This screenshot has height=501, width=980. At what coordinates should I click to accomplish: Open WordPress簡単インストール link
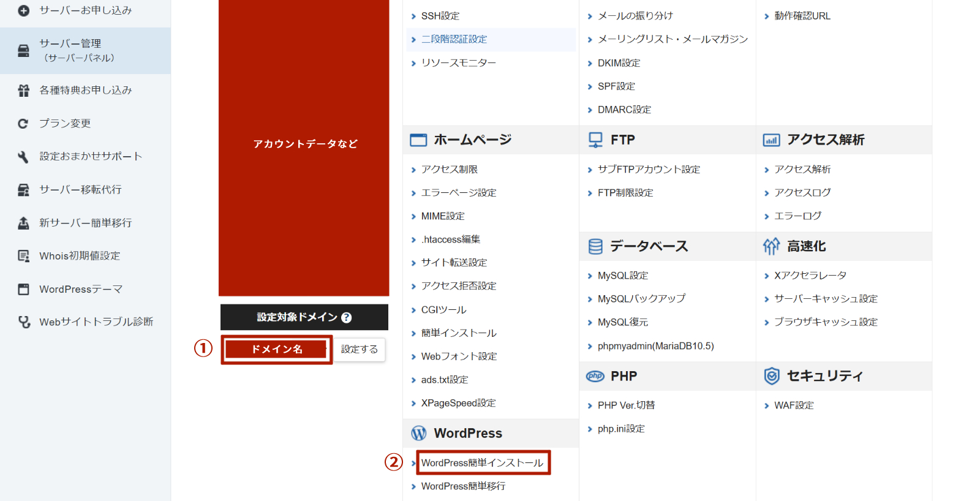click(x=482, y=462)
